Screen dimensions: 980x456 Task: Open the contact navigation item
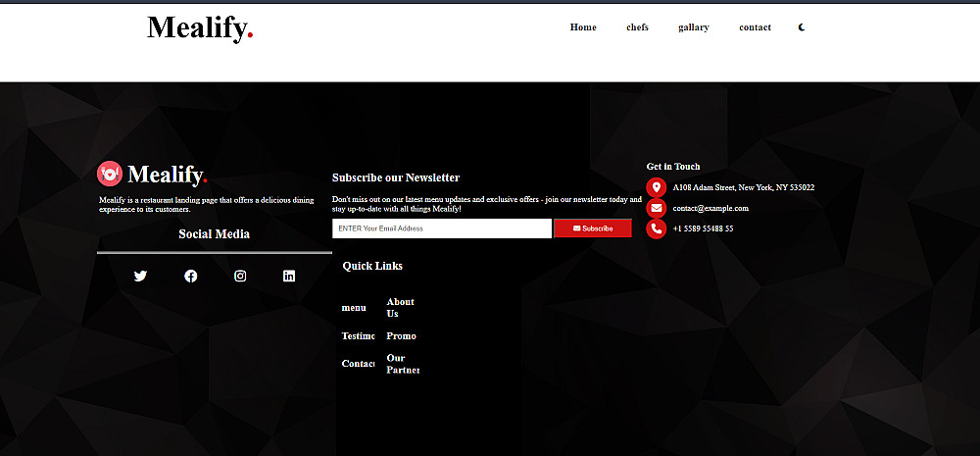755,27
